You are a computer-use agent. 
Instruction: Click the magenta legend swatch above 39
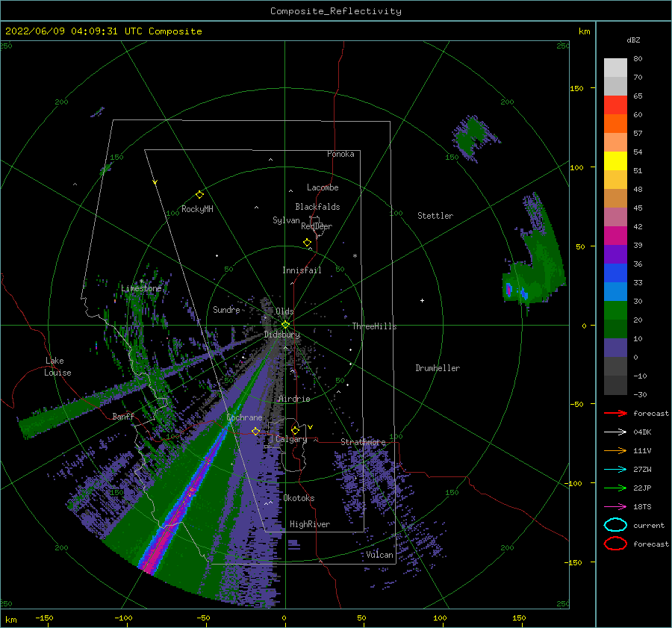tap(615, 235)
